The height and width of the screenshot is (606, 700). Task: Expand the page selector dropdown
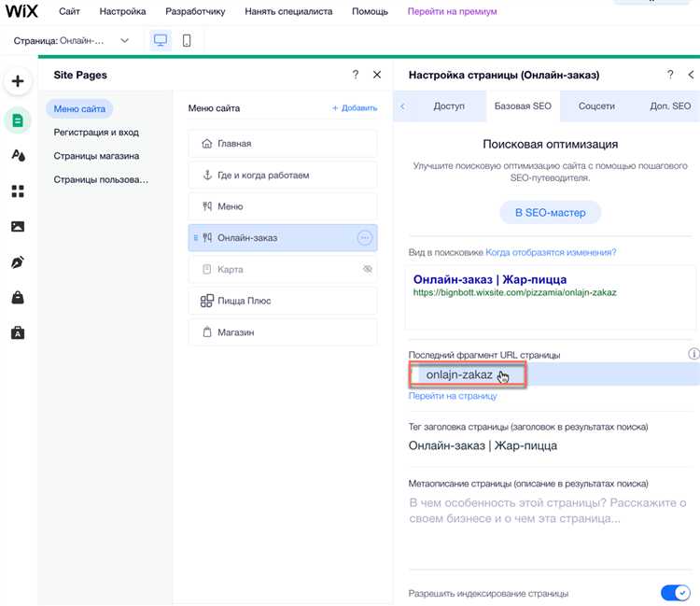[125, 41]
